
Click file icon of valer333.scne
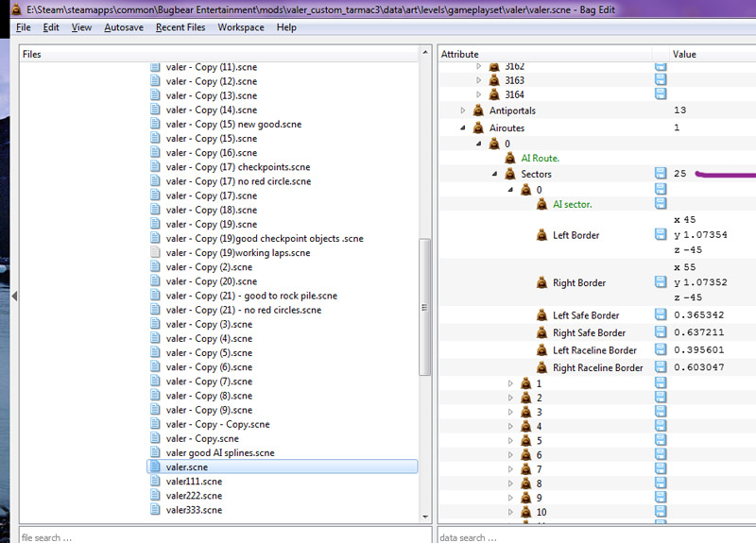[155, 509]
